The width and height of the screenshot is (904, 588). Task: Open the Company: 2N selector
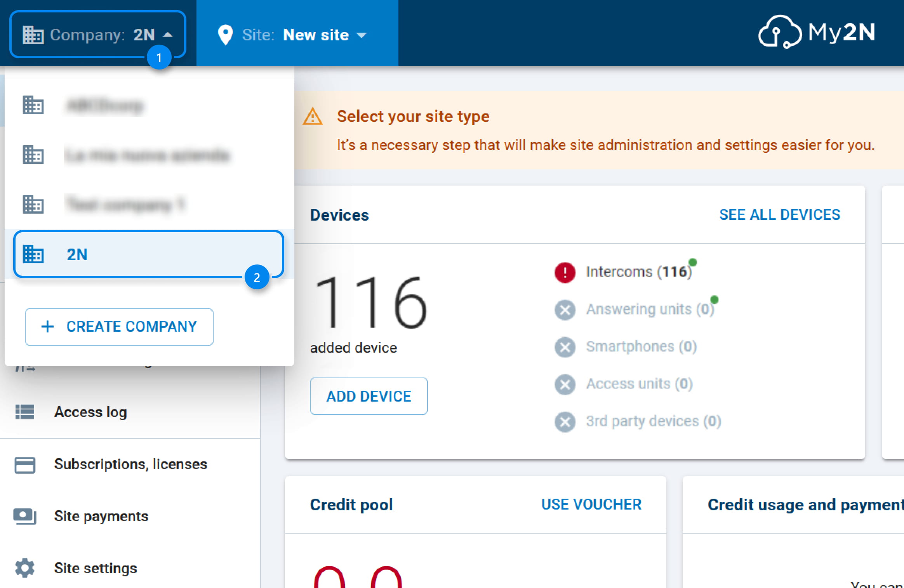[97, 35]
